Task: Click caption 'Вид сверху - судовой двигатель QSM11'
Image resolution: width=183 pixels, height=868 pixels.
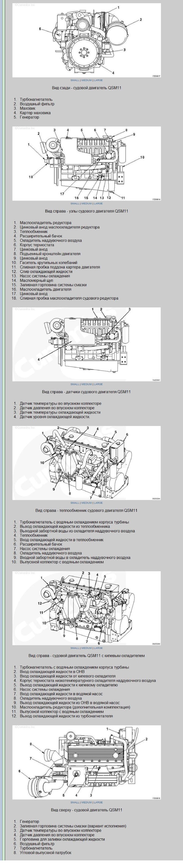Action: [87, 810]
